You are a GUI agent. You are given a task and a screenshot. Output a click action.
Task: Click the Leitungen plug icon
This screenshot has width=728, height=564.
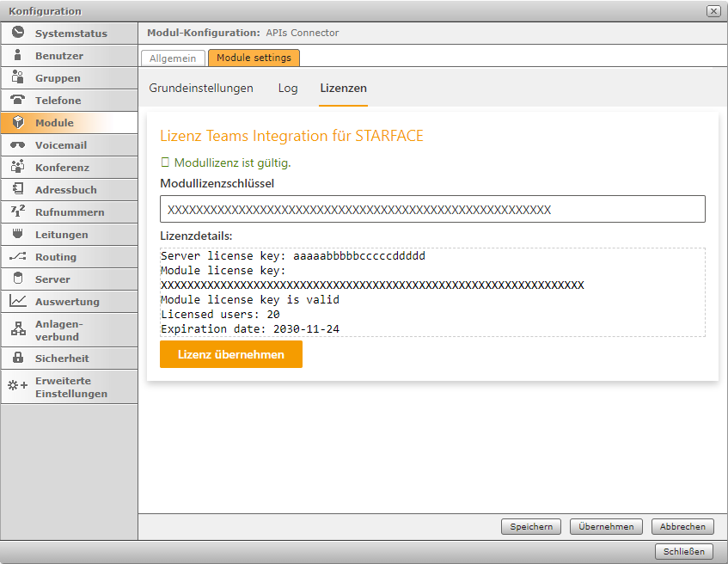pos(18,234)
